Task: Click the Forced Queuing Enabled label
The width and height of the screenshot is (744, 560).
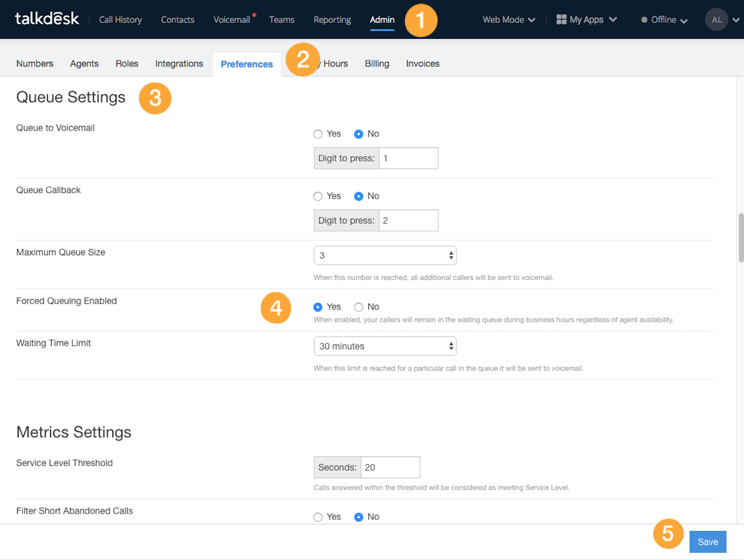Action: [67, 301]
